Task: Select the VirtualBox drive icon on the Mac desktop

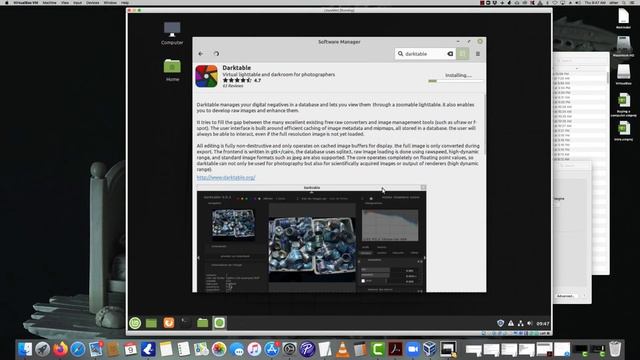Action: pos(623,74)
